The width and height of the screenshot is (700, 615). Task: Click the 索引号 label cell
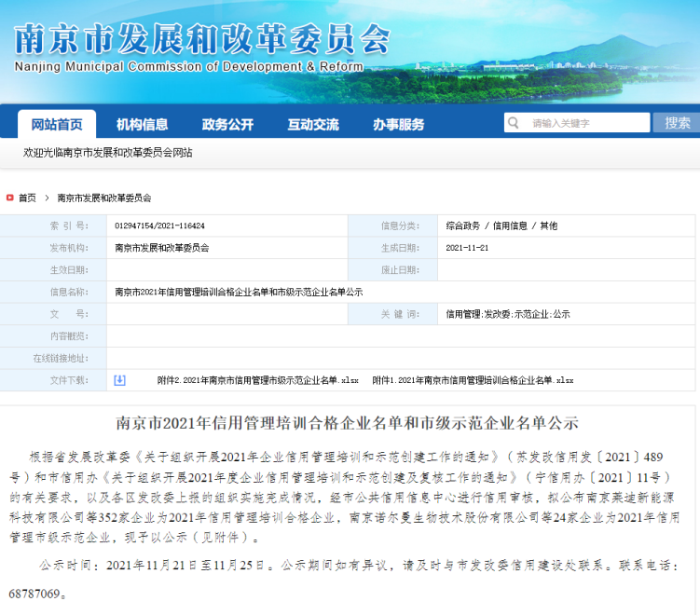click(x=53, y=225)
